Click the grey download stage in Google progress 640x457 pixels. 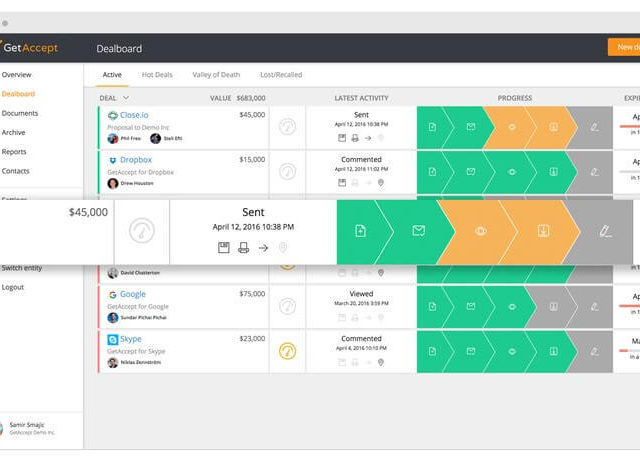[x=553, y=306]
